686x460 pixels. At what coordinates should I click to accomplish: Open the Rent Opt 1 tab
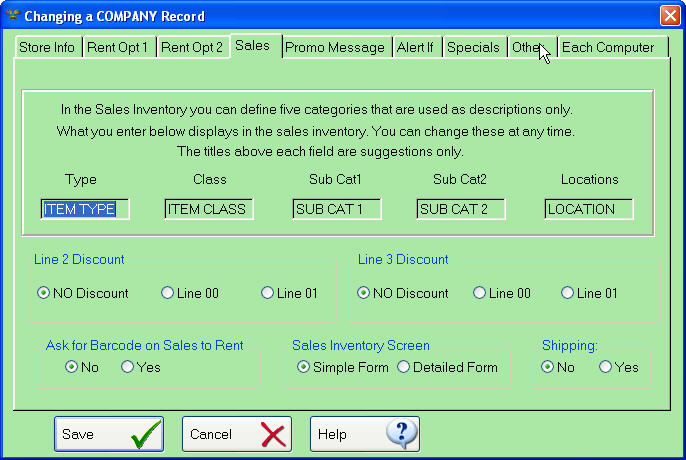pyautogui.click(x=118, y=47)
